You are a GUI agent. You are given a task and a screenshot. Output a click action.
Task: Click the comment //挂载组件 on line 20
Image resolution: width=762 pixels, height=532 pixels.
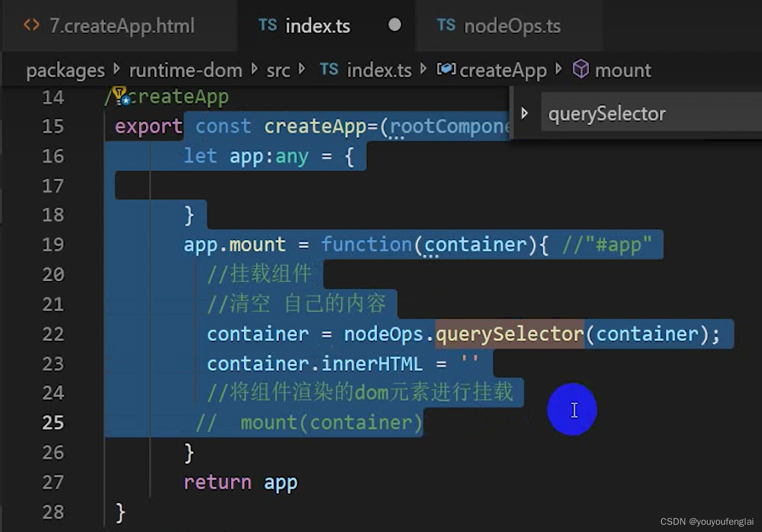point(259,274)
